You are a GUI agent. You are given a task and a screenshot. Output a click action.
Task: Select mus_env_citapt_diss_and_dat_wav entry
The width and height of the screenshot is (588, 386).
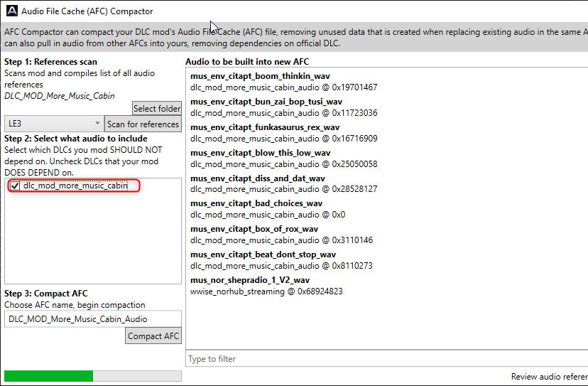(x=258, y=178)
